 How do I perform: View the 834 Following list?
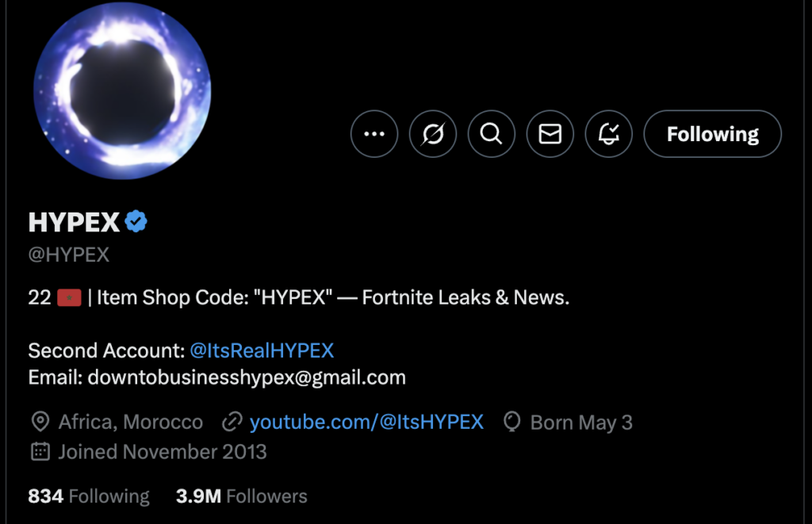tap(89, 496)
